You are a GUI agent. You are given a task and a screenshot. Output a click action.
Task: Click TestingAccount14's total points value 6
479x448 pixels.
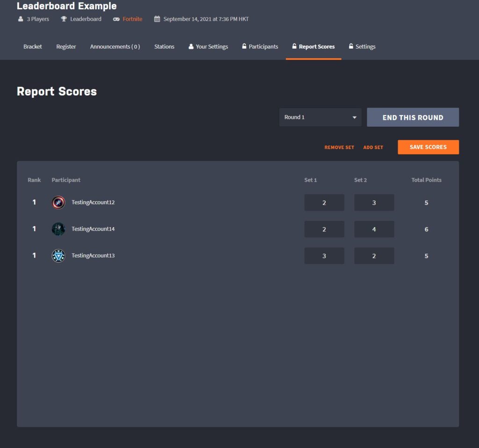click(426, 229)
